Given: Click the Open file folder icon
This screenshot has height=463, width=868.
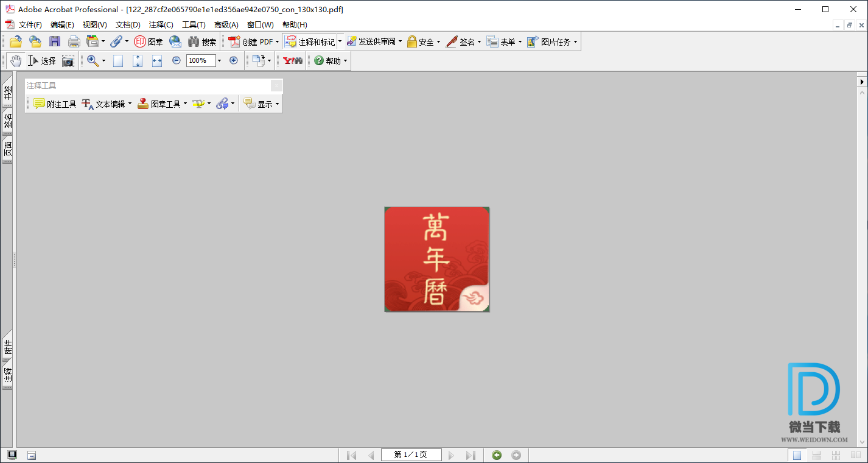Looking at the screenshot, I should point(16,41).
